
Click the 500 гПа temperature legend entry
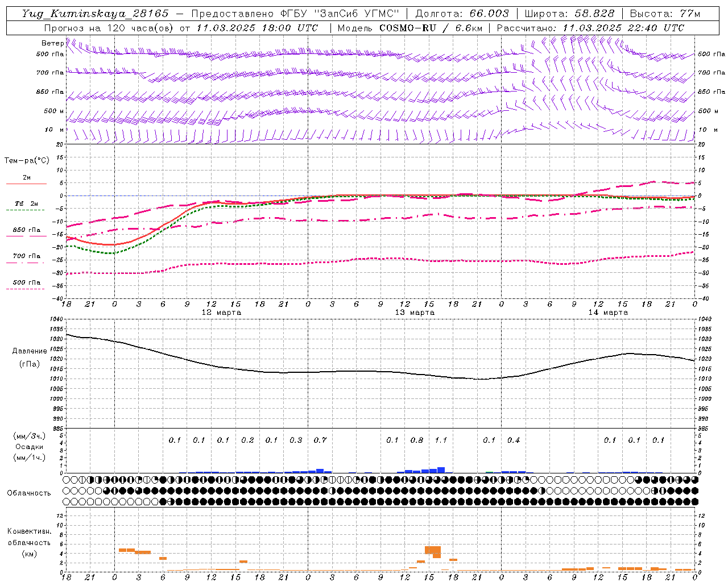click(x=26, y=282)
